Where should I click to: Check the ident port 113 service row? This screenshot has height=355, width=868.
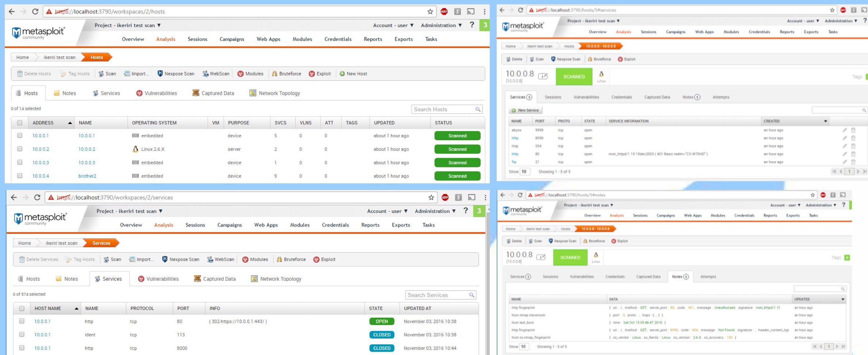22,335
